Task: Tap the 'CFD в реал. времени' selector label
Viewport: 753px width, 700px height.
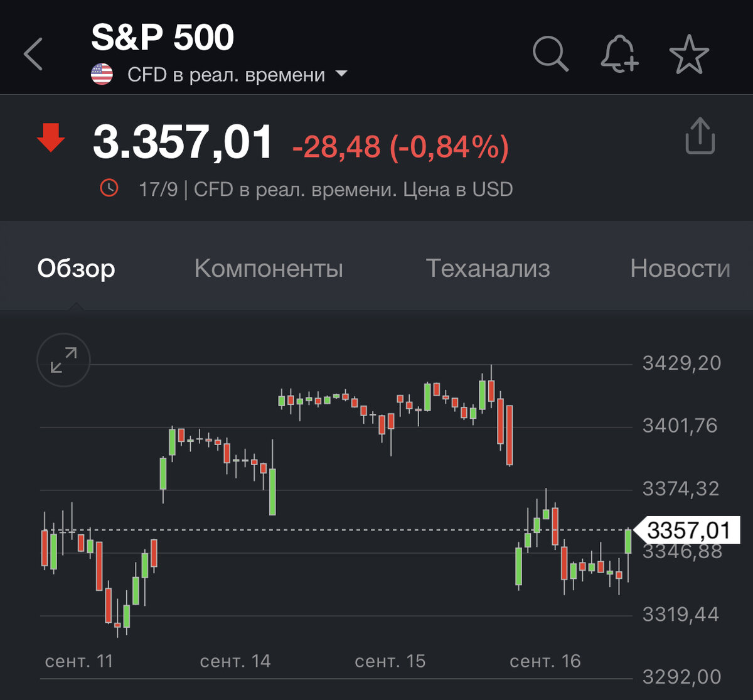Action: pyautogui.click(x=226, y=75)
